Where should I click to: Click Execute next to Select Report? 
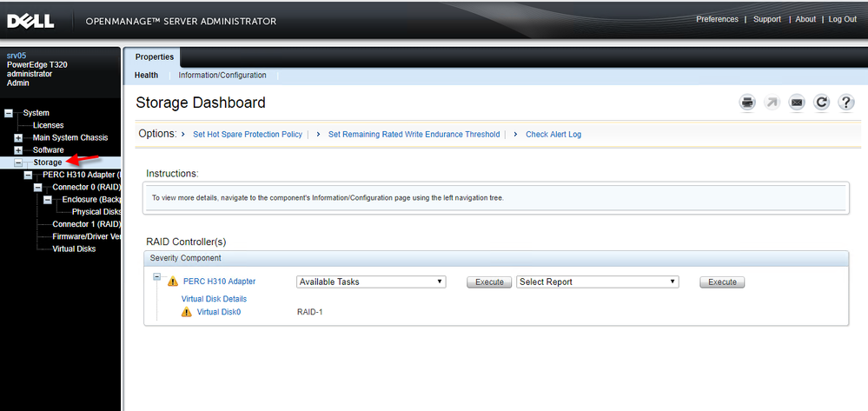(722, 282)
